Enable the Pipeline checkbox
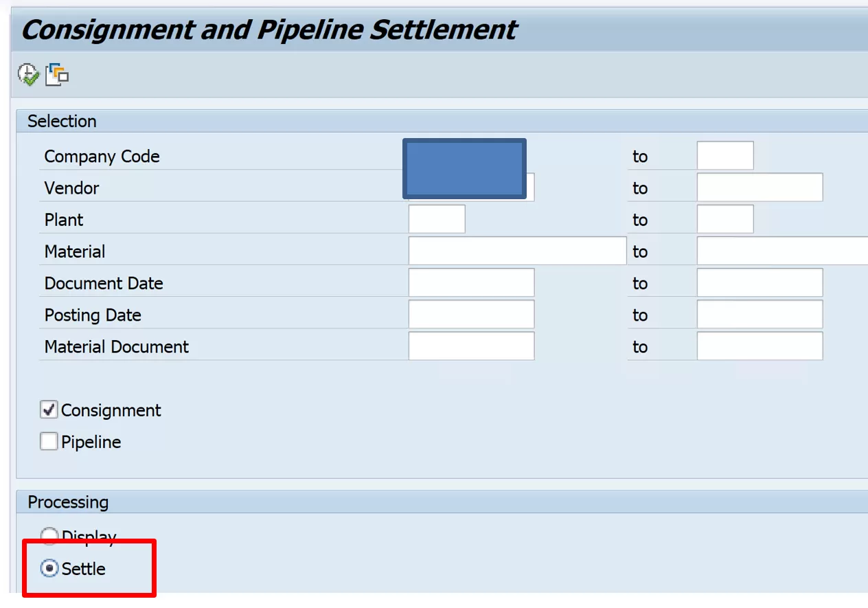Image resolution: width=868 pixels, height=608 pixels. point(49,442)
